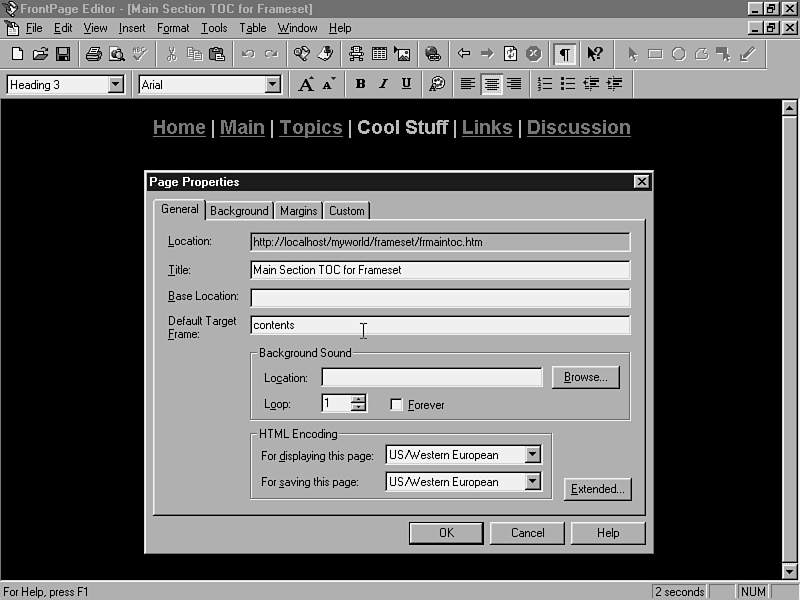Image resolution: width=800 pixels, height=600 pixels.
Task: Expand the Arial font dropdown
Action: point(273,85)
